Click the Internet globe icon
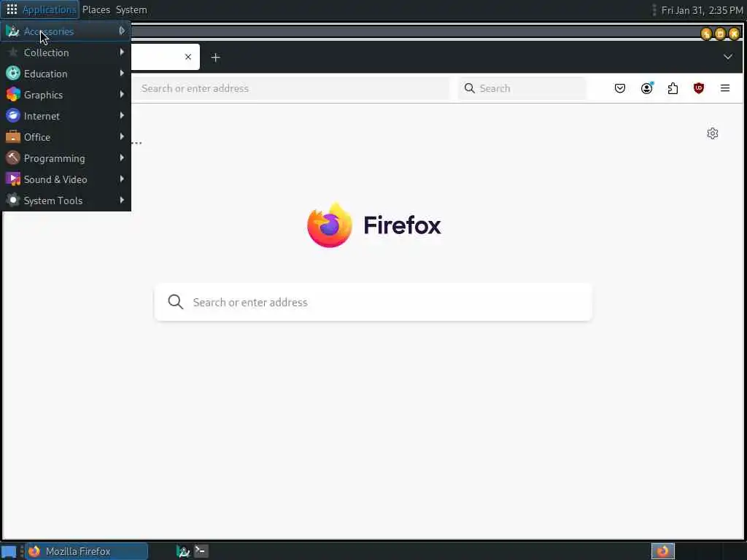 (13, 115)
